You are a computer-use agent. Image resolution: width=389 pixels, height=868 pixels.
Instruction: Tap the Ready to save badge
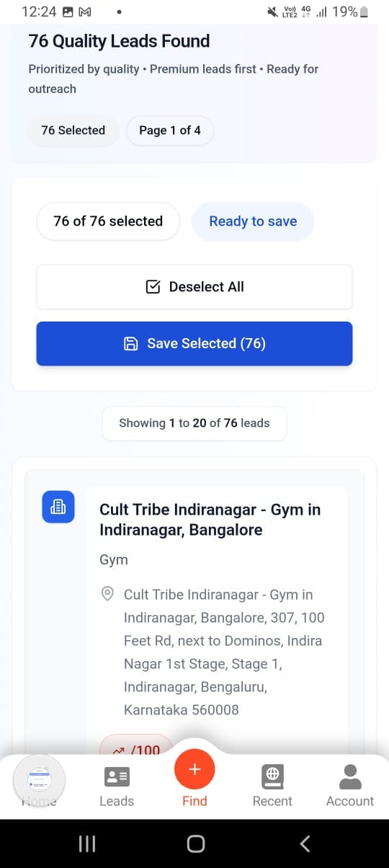(253, 221)
